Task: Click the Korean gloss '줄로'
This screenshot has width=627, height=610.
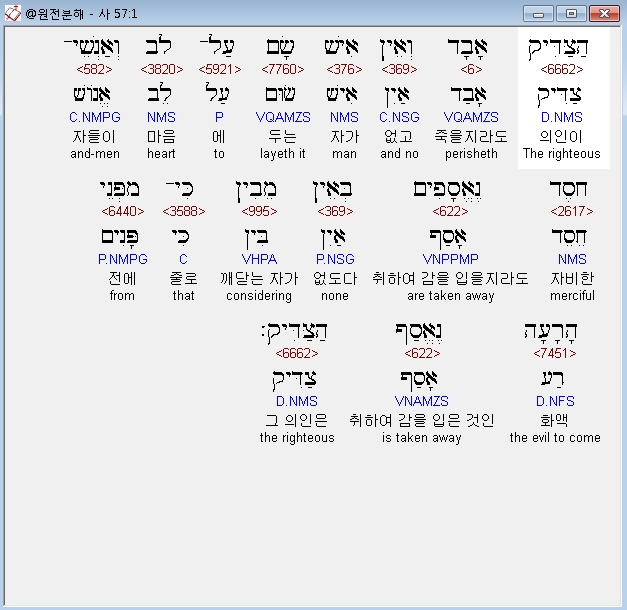Action: point(184,279)
